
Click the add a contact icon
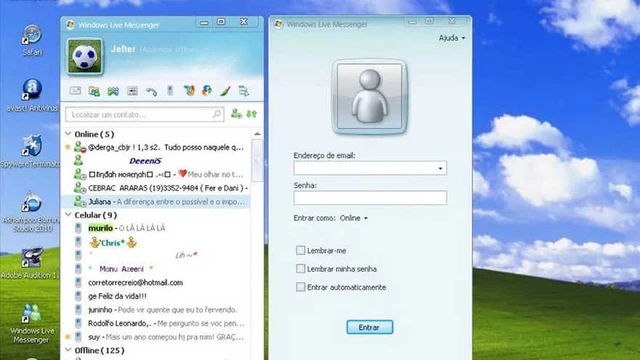click(x=236, y=114)
